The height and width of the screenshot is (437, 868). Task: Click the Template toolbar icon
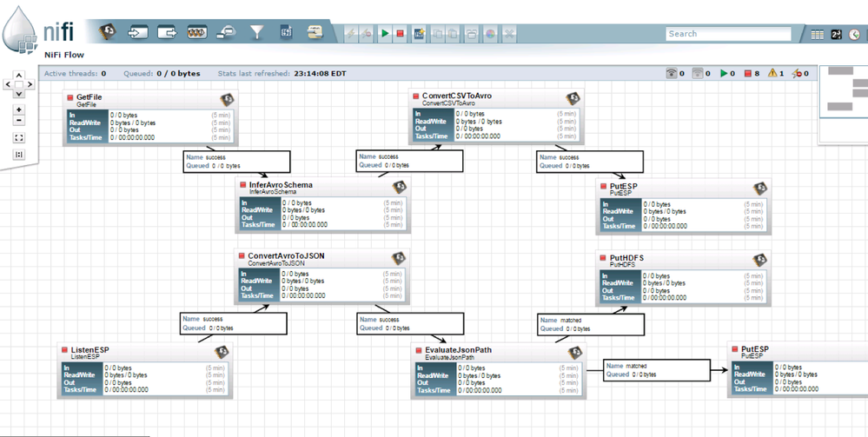tap(286, 33)
